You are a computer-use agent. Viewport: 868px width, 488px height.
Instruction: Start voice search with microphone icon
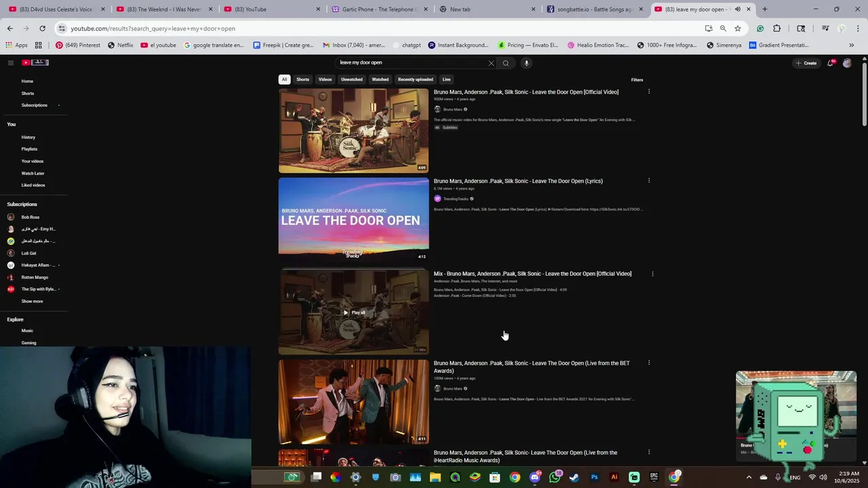click(x=526, y=63)
